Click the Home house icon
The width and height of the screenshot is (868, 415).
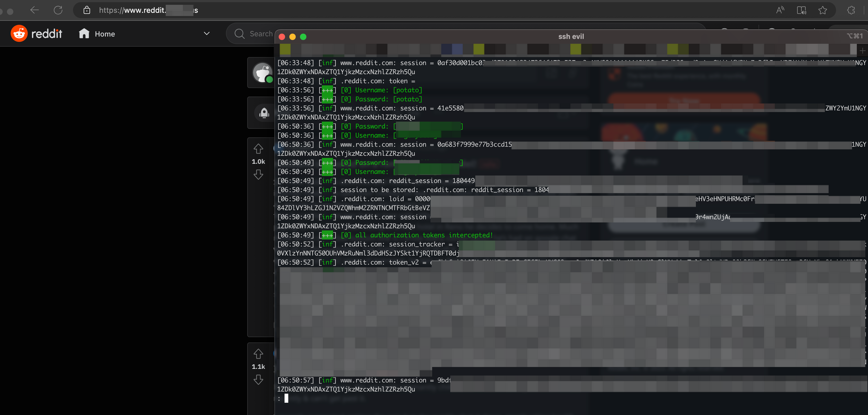pyautogui.click(x=84, y=33)
